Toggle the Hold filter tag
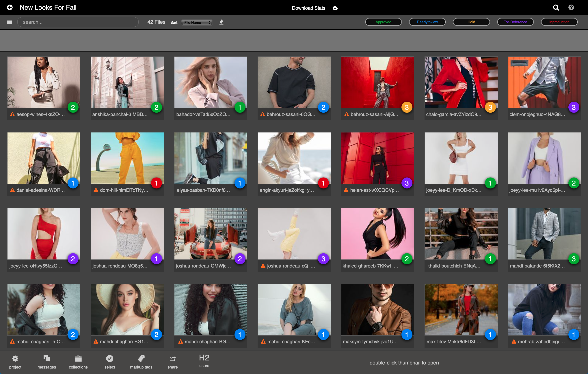588x374 pixels. pyautogui.click(x=471, y=22)
